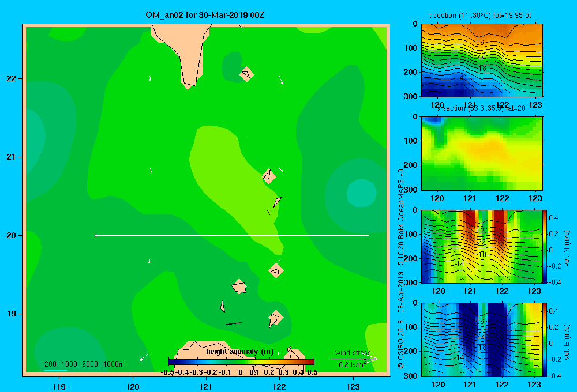Click the small island near 22N 121.5E
The image size is (577, 392).
[x=246, y=74]
